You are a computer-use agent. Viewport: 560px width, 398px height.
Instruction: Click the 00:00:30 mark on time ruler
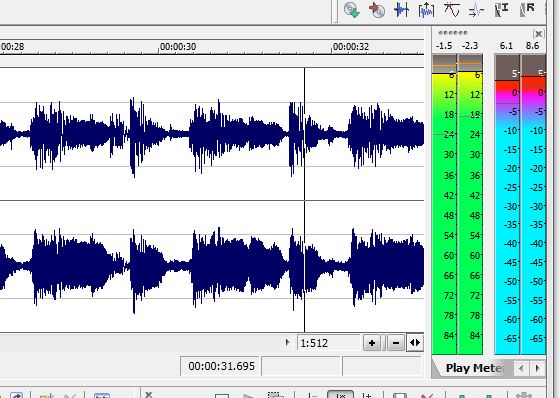(x=178, y=47)
